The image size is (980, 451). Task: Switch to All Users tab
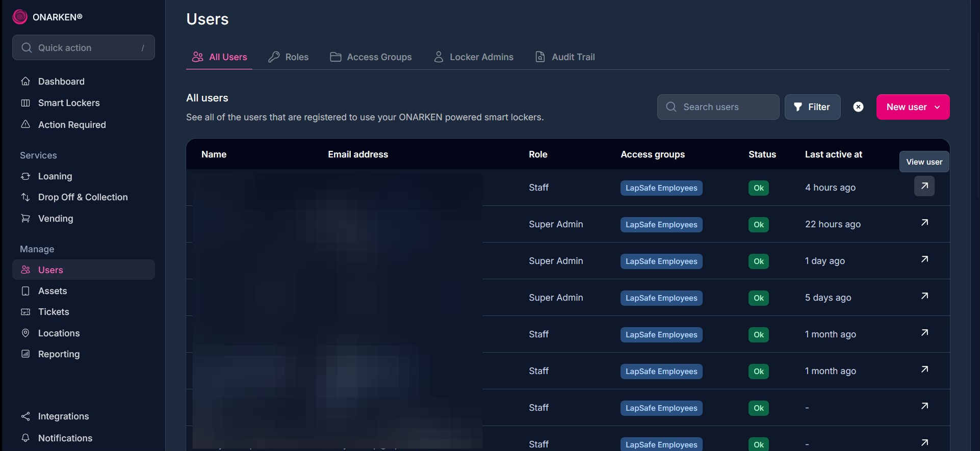tap(219, 57)
